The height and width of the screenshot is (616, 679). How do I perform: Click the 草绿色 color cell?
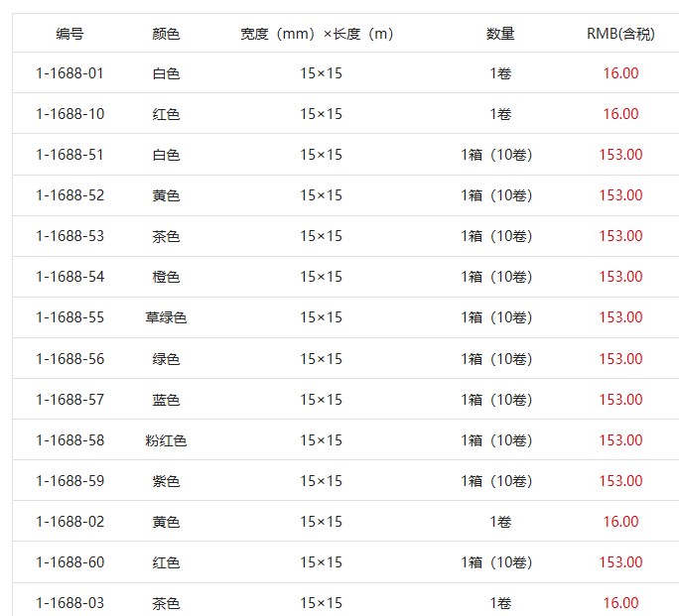(x=166, y=317)
